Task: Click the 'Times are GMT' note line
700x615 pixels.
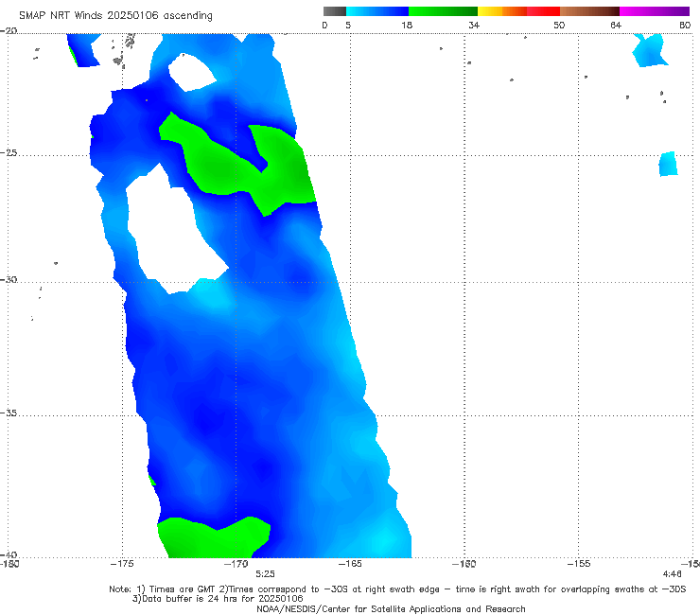Action: (x=397, y=589)
